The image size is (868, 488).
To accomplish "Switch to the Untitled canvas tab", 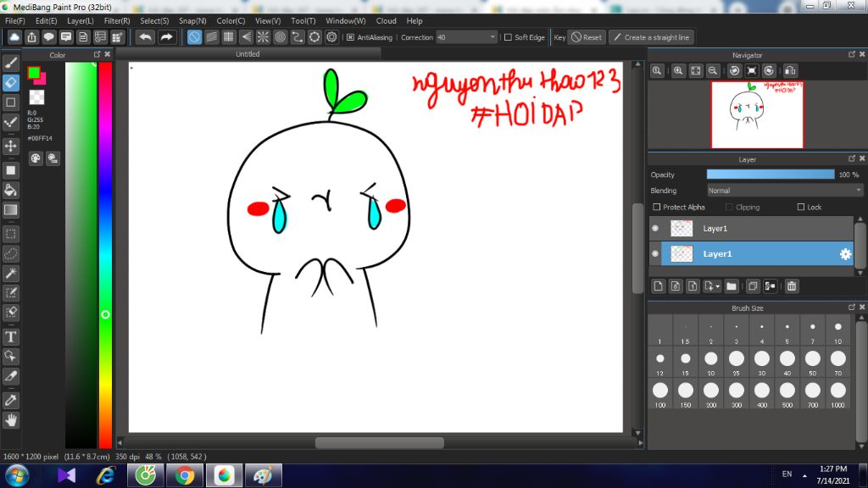I will 248,53.
